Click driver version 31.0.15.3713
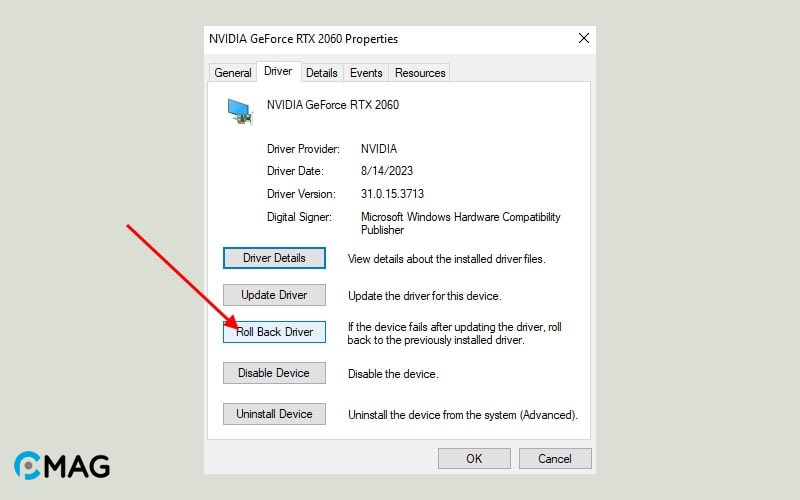 coord(392,194)
